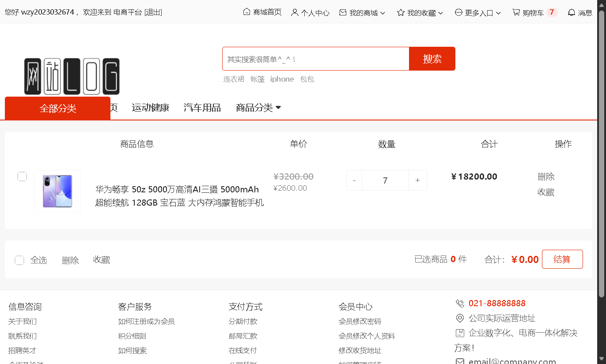Open footer link 积分细则

pos(132,336)
